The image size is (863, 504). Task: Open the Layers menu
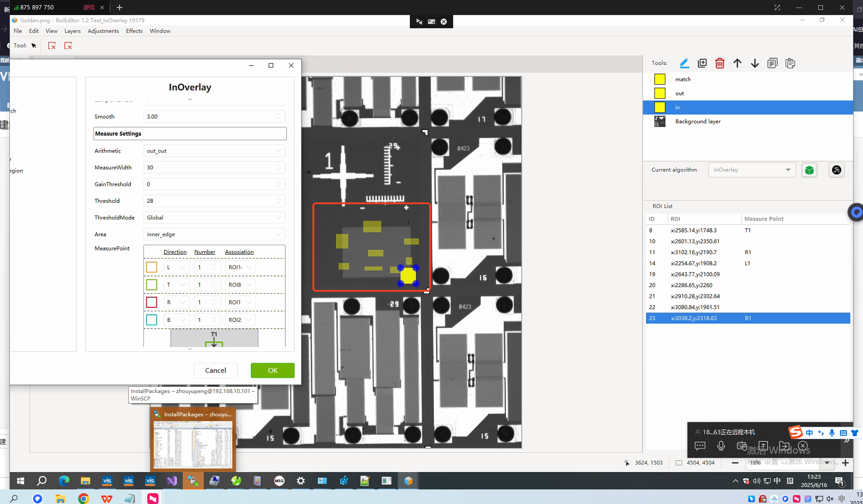(x=72, y=31)
